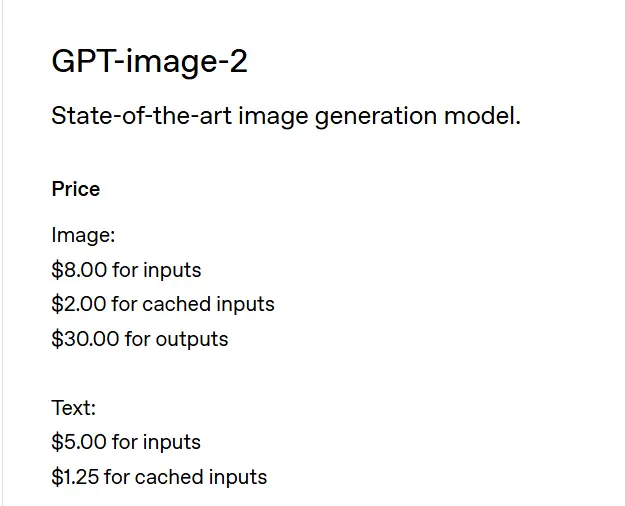Click the word "inputs" on the $5.00 line

(172, 442)
